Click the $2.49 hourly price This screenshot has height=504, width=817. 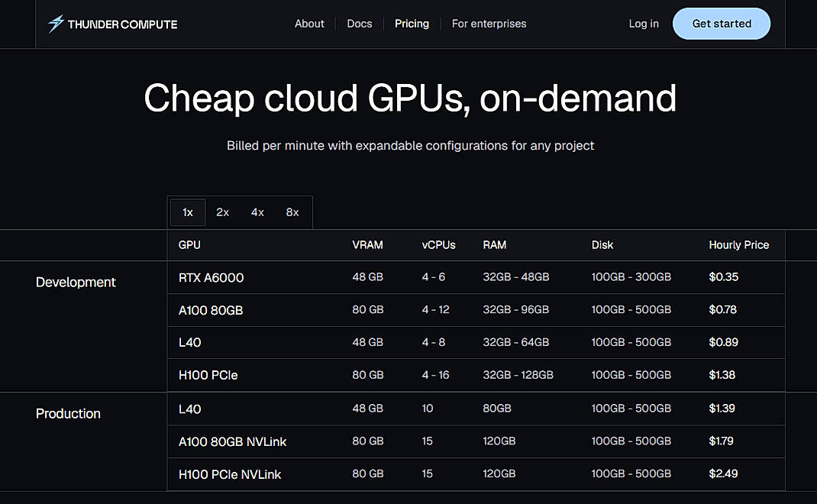click(723, 473)
